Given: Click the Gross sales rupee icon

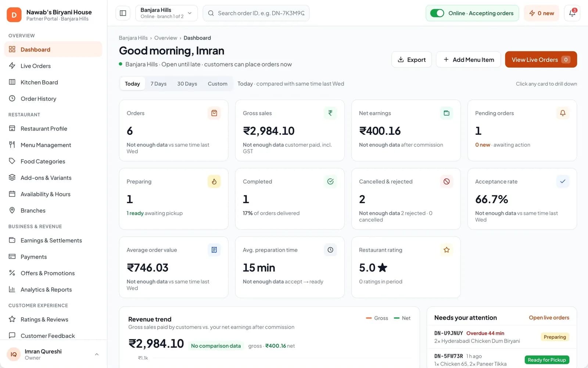Looking at the screenshot, I should tap(330, 113).
